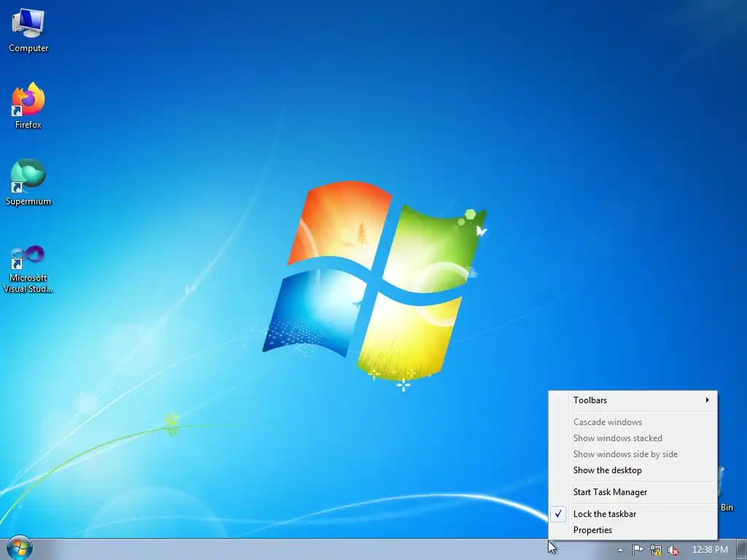
Task: Click the muted volume speaker icon
Action: (673, 550)
